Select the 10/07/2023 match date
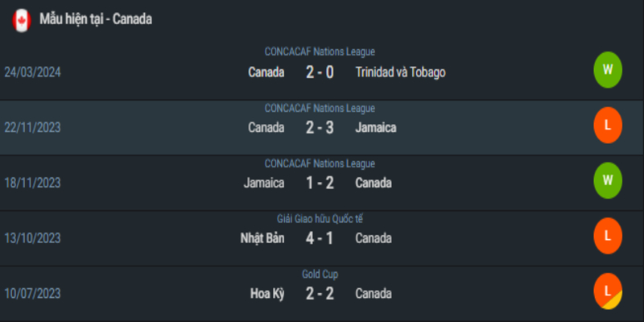 click(x=32, y=294)
